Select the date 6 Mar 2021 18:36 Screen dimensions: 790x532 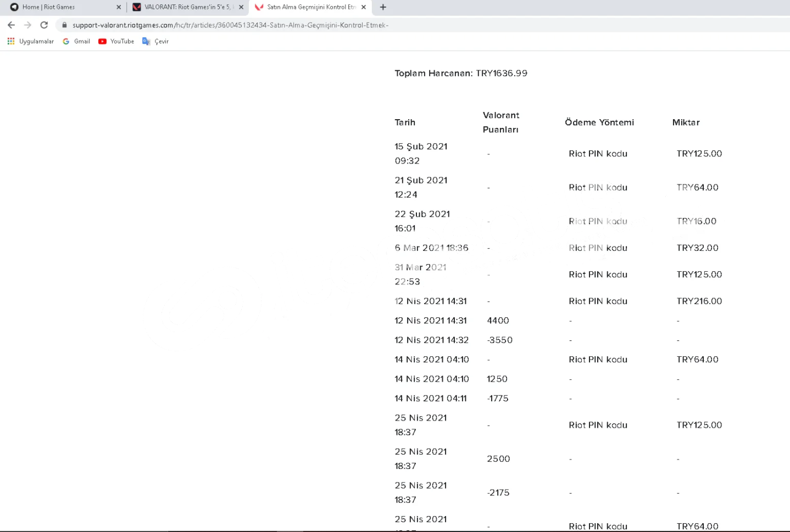(431, 248)
